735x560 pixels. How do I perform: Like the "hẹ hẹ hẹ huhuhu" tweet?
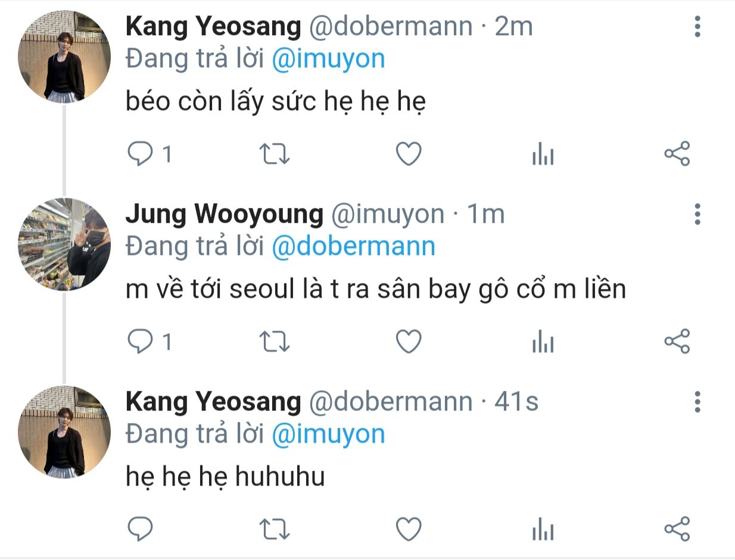pyautogui.click(x=409, y=528)
